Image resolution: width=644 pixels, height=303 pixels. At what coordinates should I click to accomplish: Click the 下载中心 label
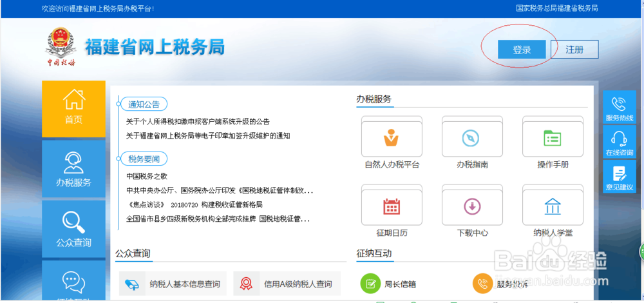point(472,233)
